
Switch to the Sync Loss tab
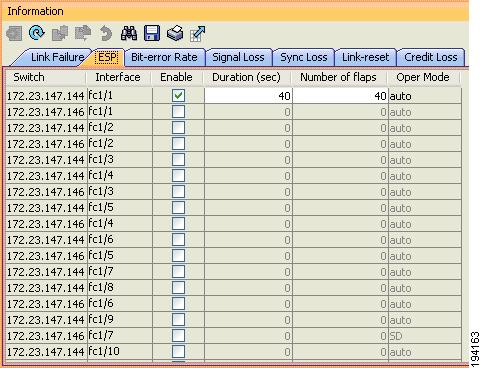coord(304,57)
